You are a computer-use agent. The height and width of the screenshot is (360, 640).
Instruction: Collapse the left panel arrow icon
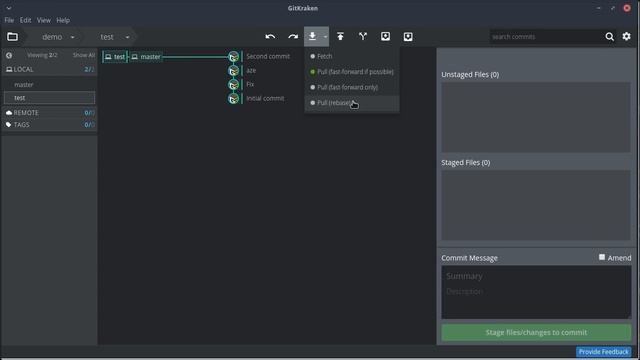[9, 55]
